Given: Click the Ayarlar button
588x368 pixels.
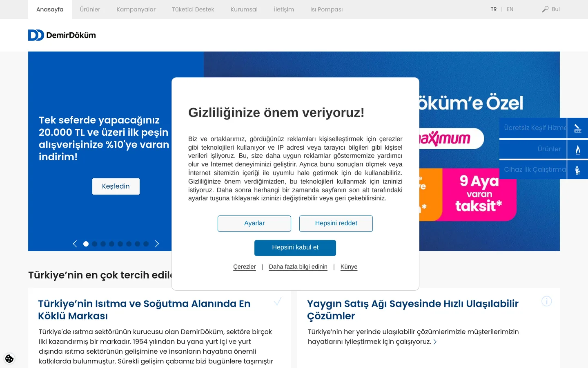Looking at the screenshot, I should (x=254, y=224).
